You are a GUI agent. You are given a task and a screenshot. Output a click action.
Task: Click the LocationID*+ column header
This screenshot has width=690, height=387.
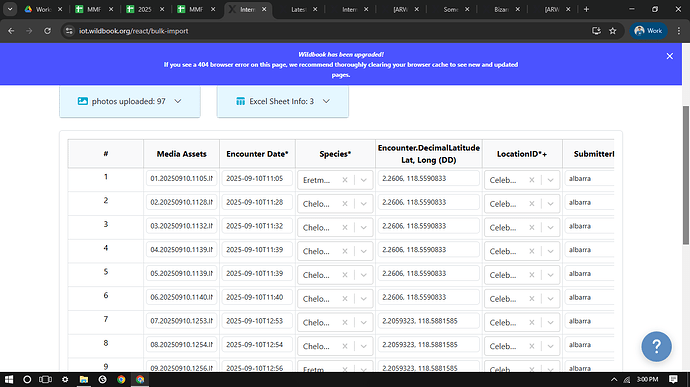(522, 154)
